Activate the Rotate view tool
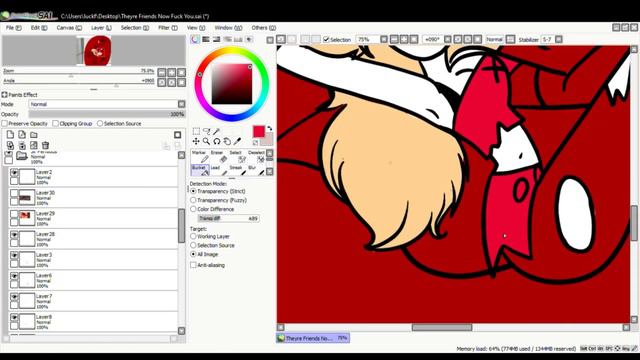The image size is (640, 360). coord(217,141)
